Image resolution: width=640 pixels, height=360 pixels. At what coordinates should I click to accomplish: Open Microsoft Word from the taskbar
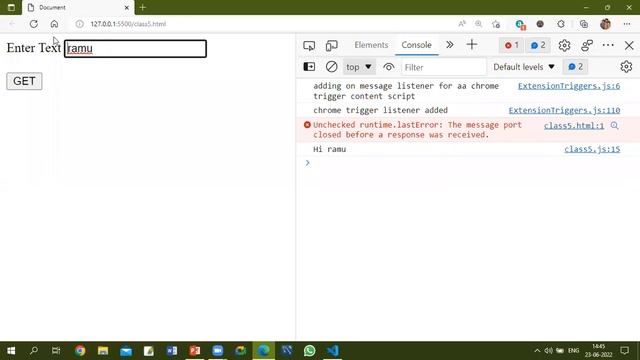point(172,351)
